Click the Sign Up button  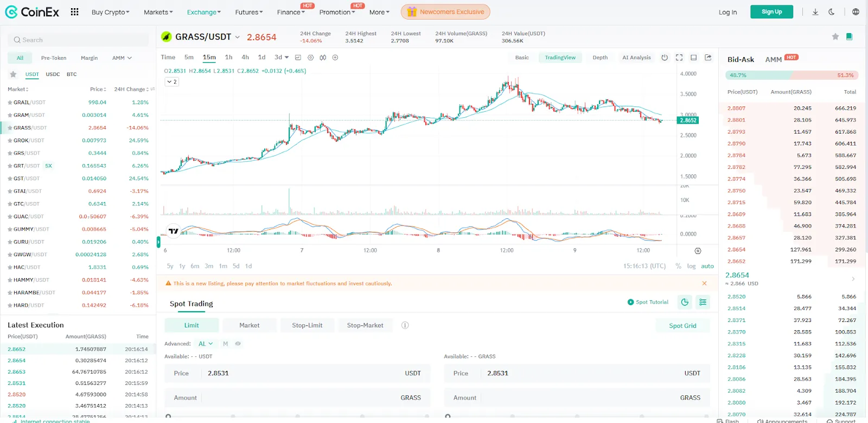click(771, 12)
